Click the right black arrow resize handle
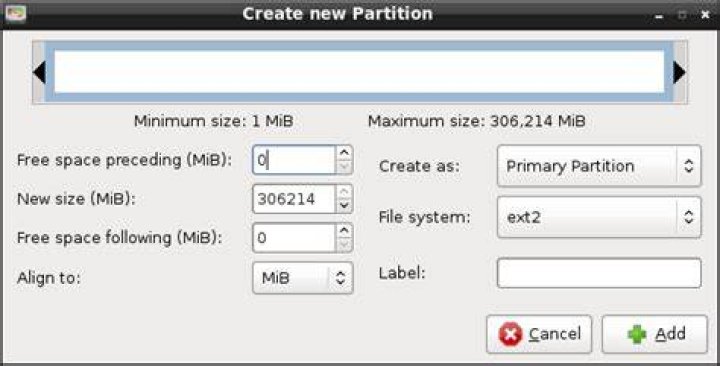The image size is (720, 366). 679,72
